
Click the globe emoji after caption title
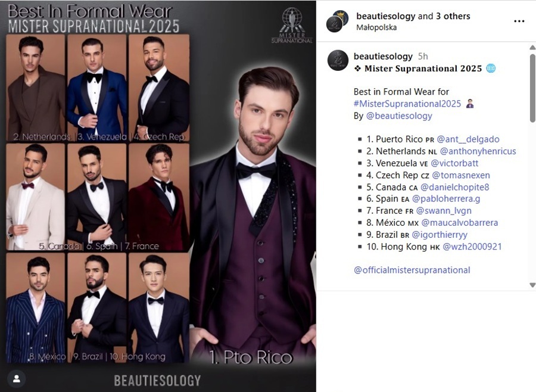click(x=491, y=69)
